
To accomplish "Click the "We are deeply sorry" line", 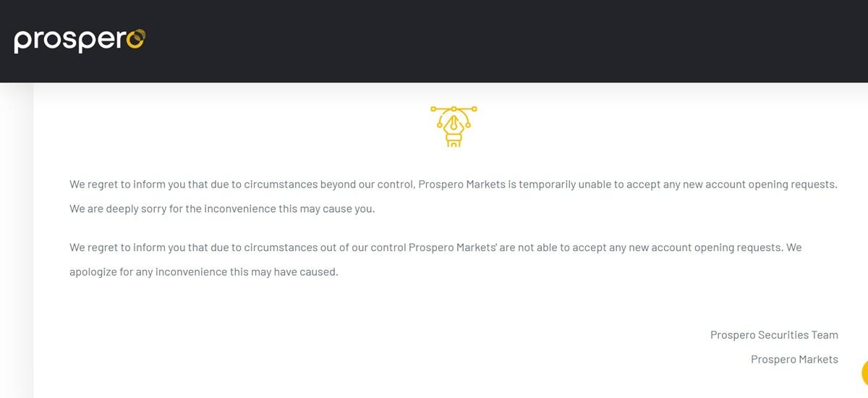I will [222, 209].
